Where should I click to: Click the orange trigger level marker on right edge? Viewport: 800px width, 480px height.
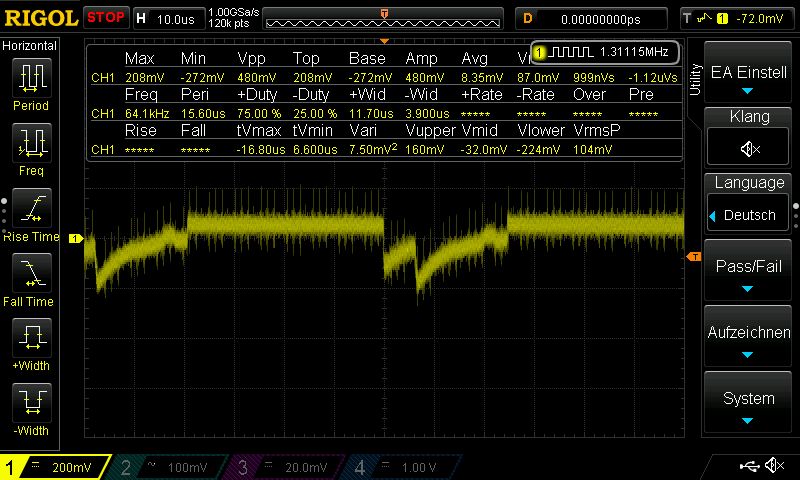click(x=694, y=258)
